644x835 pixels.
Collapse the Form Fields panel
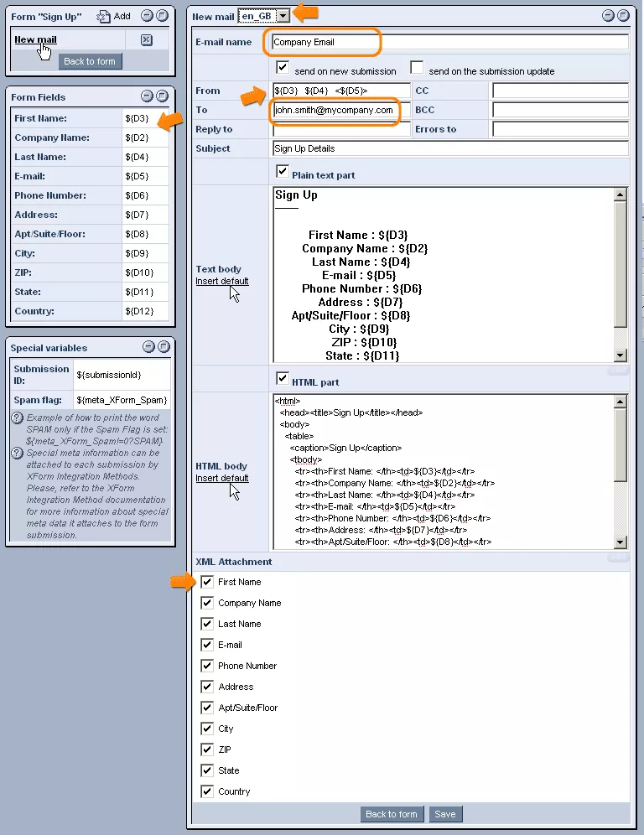pos(147,96)
